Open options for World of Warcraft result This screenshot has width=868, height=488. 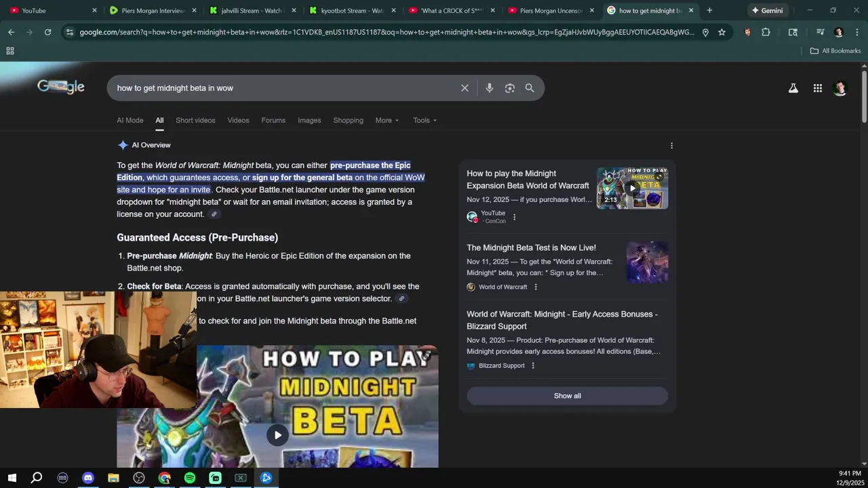click(x=536, y=287)
